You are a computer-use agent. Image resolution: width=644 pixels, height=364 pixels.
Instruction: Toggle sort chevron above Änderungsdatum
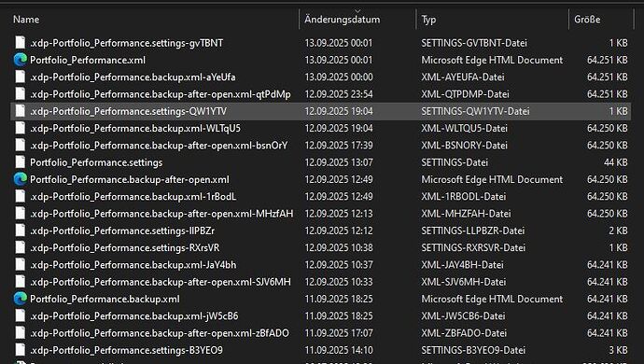[x=357, y=11]
